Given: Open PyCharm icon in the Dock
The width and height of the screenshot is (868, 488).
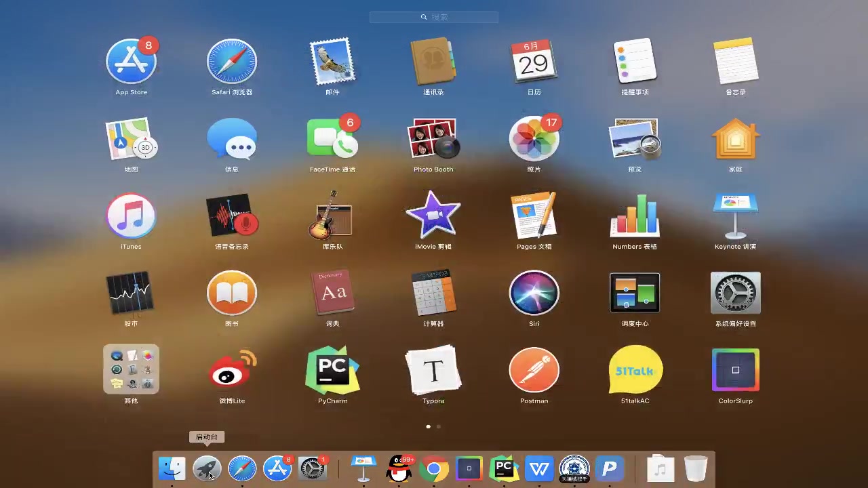Looking at the screenshot, I should (x=504, y=468).
